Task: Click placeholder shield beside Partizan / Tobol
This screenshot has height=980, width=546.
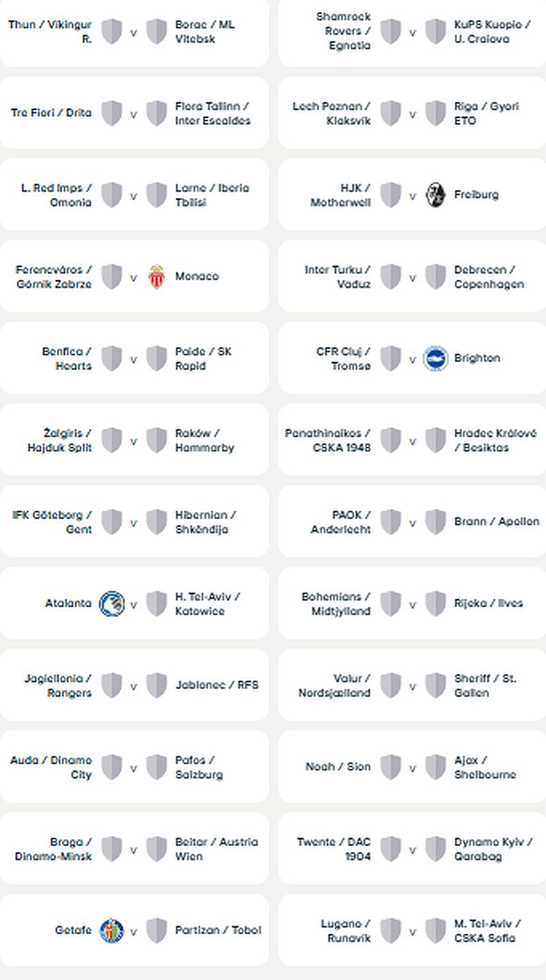Action: (157, 930)
